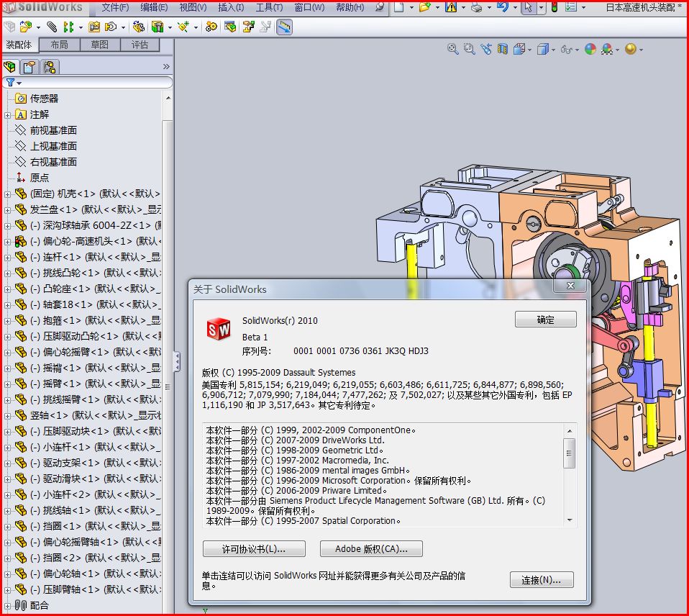Click the Rebuild traffic light icon
Screen dimensions: 689x616
(x=555, y=7)
